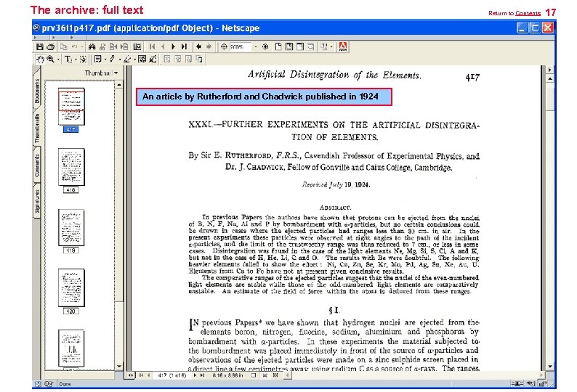
Task: Switch to the Signatures side tab
Action: (x=37, y=201)
